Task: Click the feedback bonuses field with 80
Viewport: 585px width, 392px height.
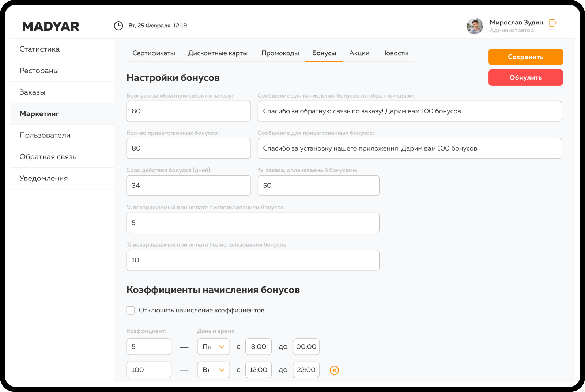Action: (x=189, y=111)
